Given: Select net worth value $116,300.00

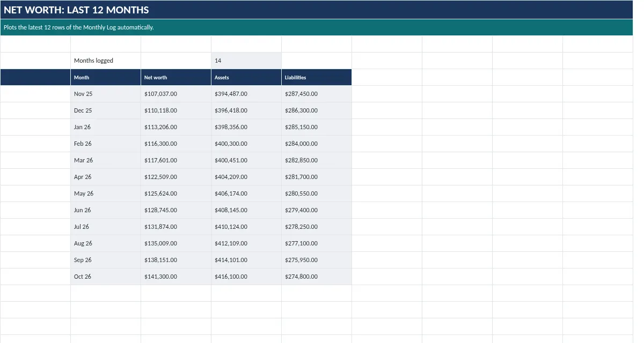Looking at the screenshot, I should pos(176,144).
